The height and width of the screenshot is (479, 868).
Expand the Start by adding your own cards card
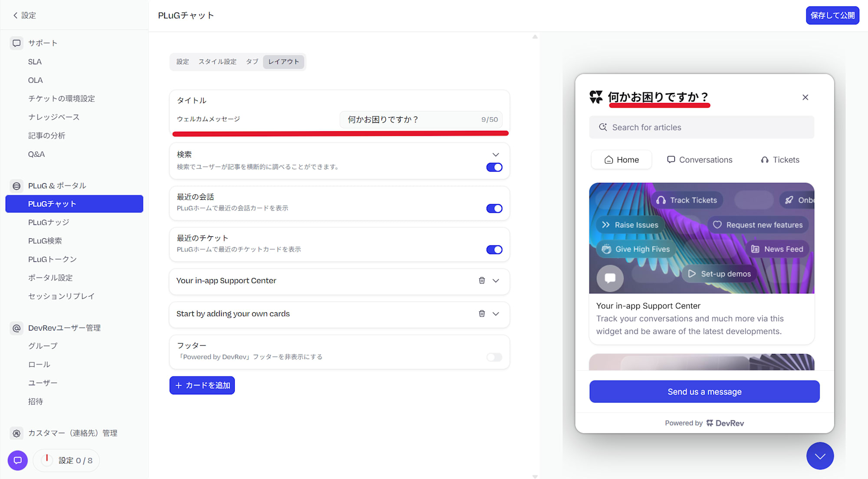pos(496,314)
